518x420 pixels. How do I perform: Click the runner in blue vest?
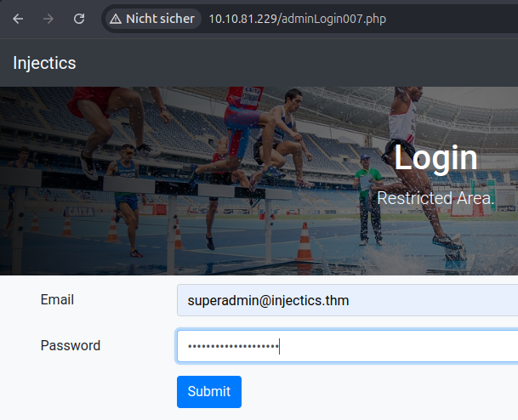pyautogui.click(x=126, y=183)
